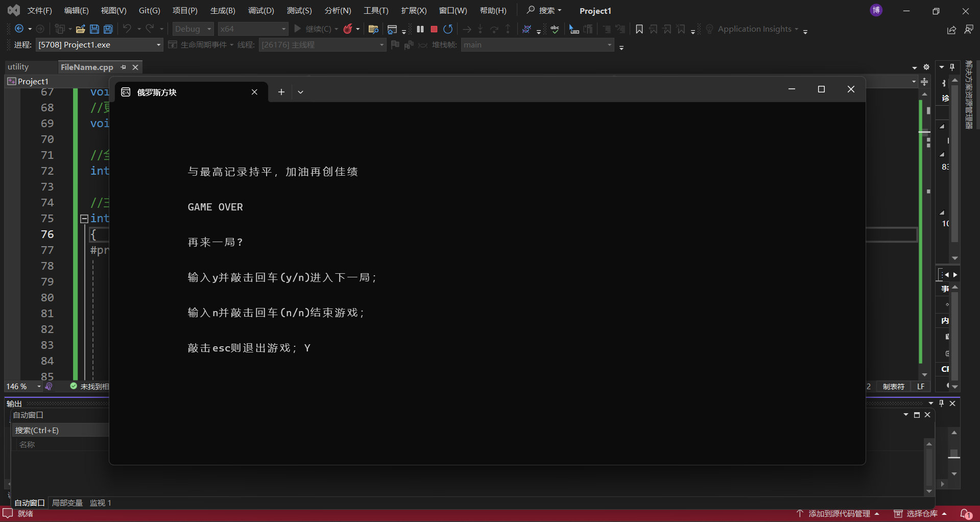Click the 继续(C) continue button

(314, 29)
